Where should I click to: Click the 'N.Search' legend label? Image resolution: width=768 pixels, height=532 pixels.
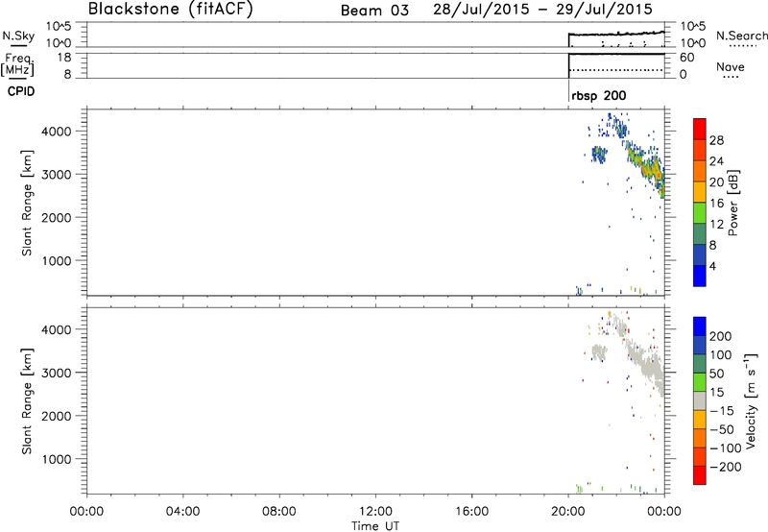pyautogui.click(x=742, y=36)
